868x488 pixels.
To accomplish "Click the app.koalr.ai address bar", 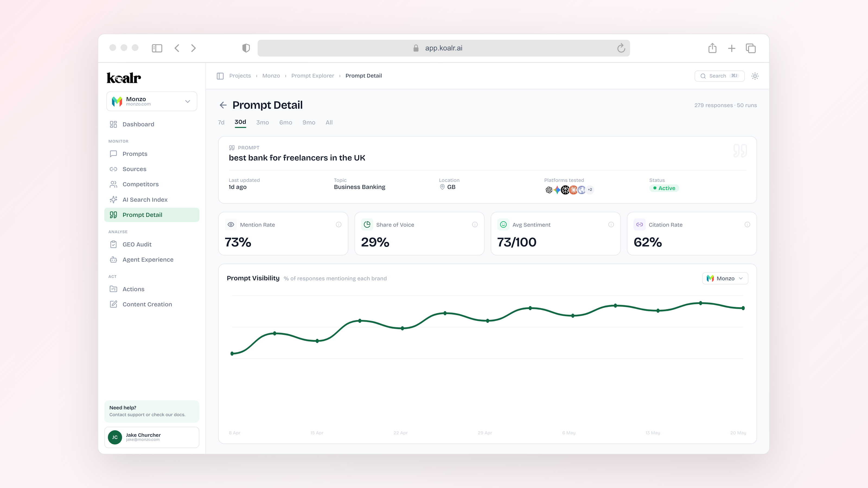I will [443, 48].
